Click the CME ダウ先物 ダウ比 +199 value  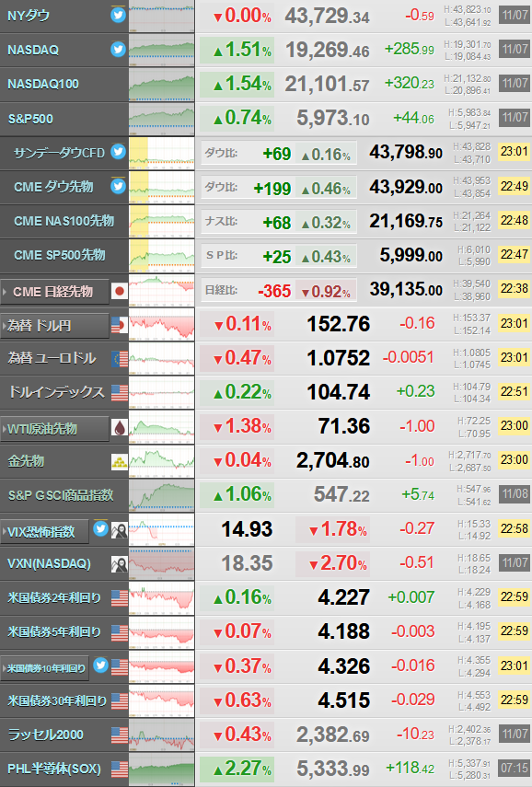(x=272, y=188)
